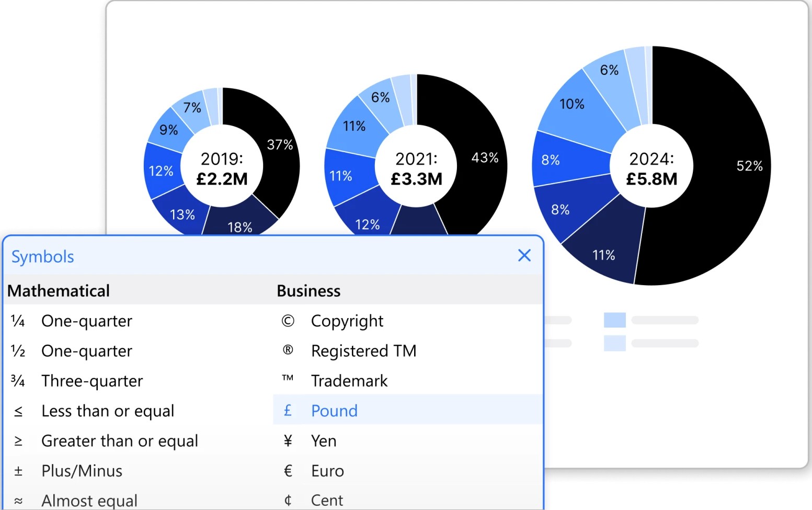Select the 2024: £5.8M center label
812x510 pixels.
click(x=651, y=168)
